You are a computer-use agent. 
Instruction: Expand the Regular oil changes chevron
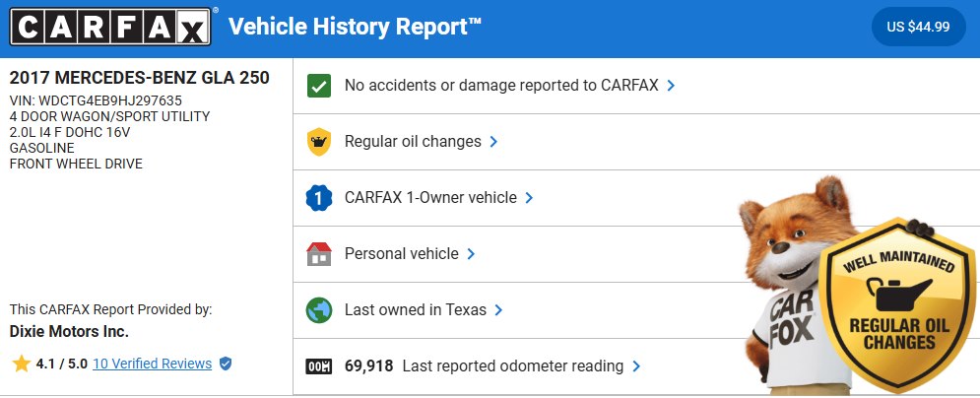(x=493, y=142)
